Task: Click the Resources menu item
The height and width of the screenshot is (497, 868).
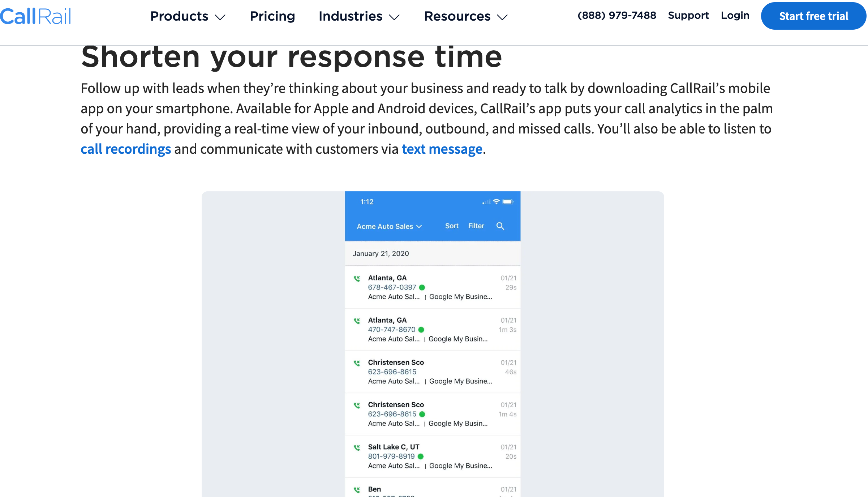Action: (466, 16)
